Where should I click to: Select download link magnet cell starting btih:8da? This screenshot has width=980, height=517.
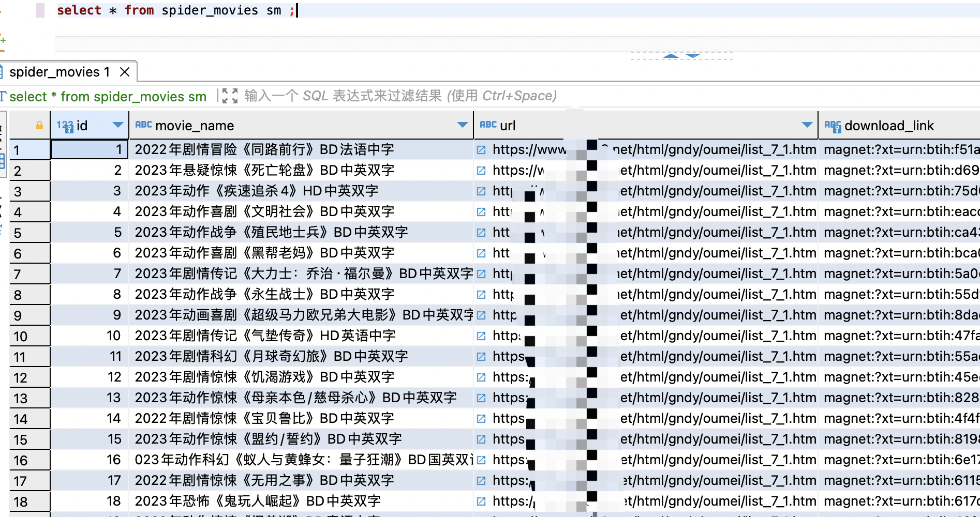click(x=899, y=315)
